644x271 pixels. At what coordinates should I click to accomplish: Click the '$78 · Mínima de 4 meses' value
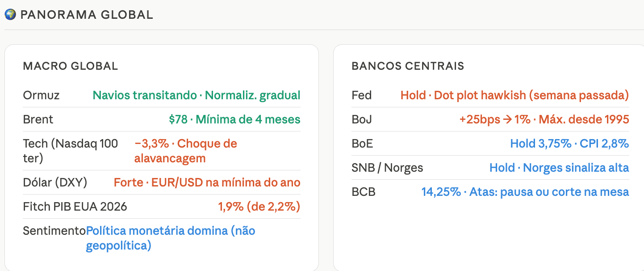[234, 119]
